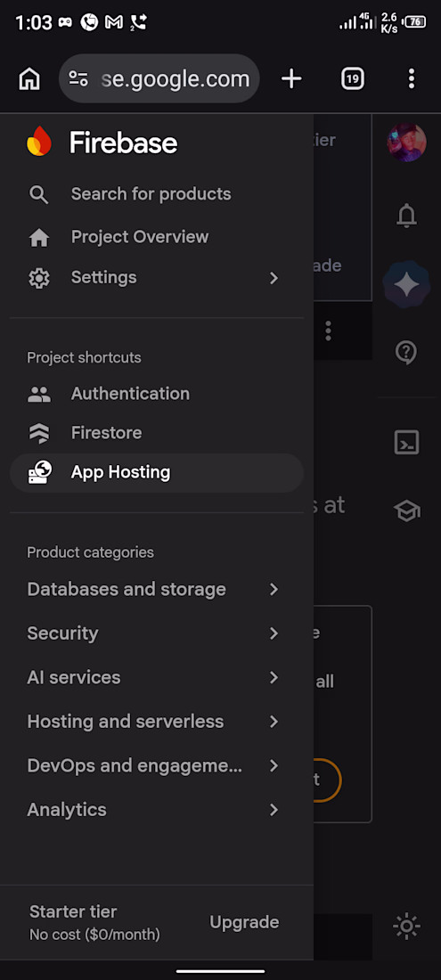
Task: Open the notifications bell icon
Action: [x=406, y=216]
